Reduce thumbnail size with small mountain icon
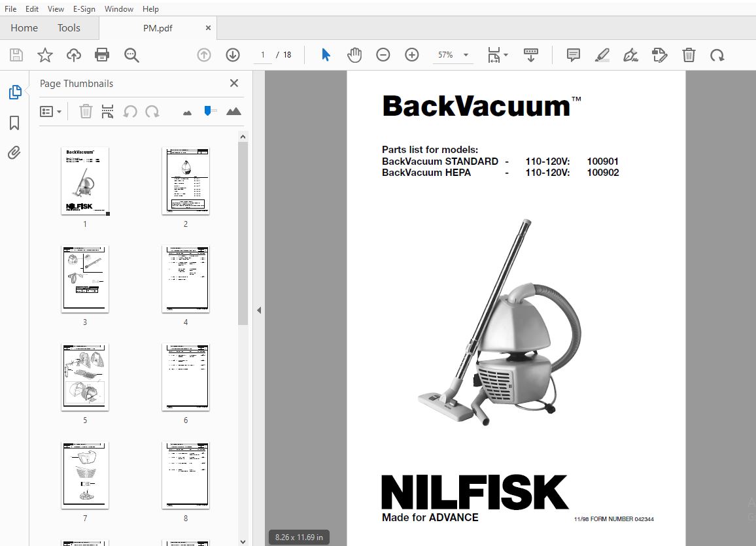756x546 pixels. [x=188, y=112]
